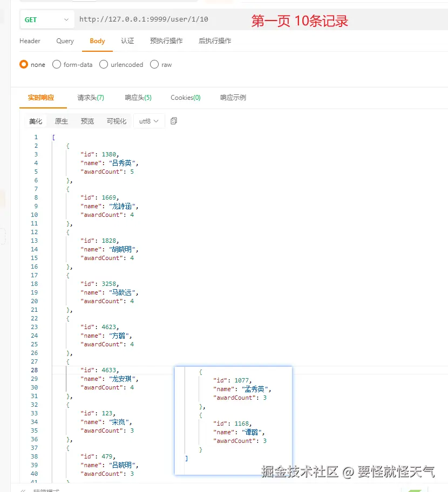This screenshot has width=448, height=492.
Task: Click the id value 1380
Action: 108,154
